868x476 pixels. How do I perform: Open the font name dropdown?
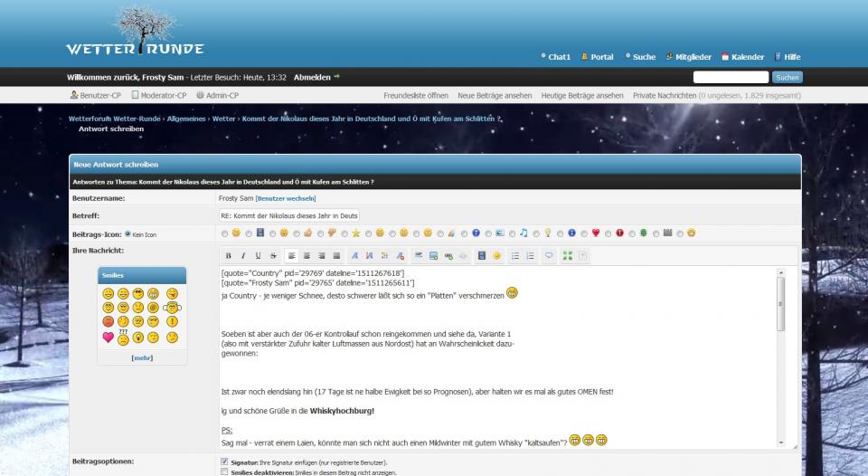tap(355, 256)
